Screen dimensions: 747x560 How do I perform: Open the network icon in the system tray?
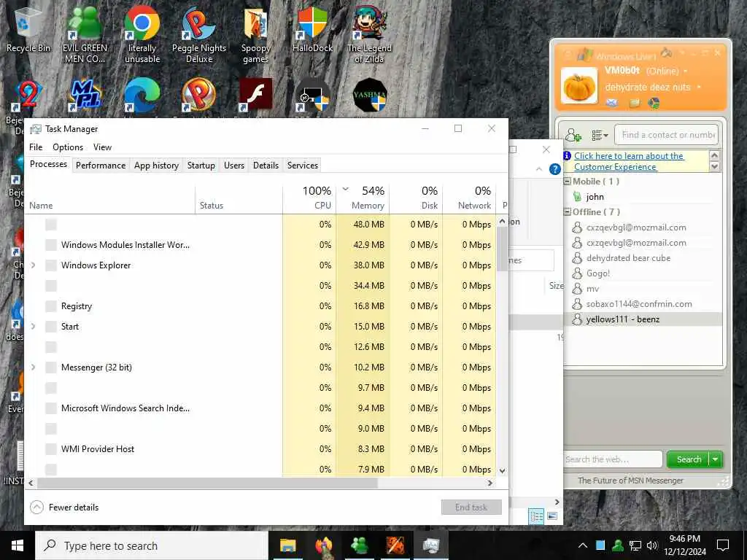635,545
